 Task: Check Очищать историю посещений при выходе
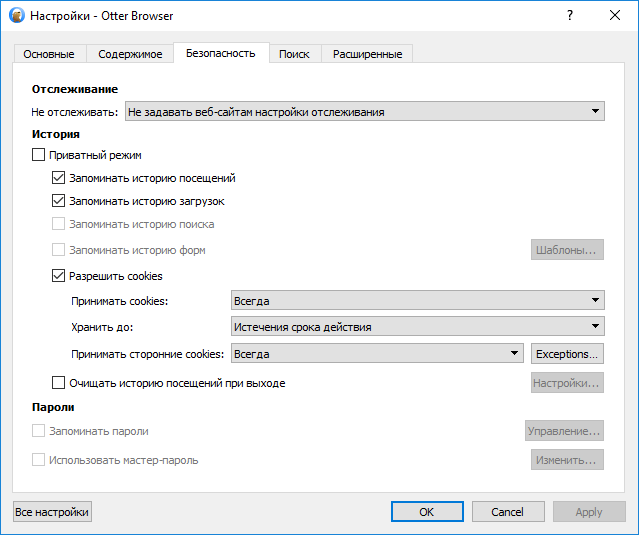tap(58, 383)
